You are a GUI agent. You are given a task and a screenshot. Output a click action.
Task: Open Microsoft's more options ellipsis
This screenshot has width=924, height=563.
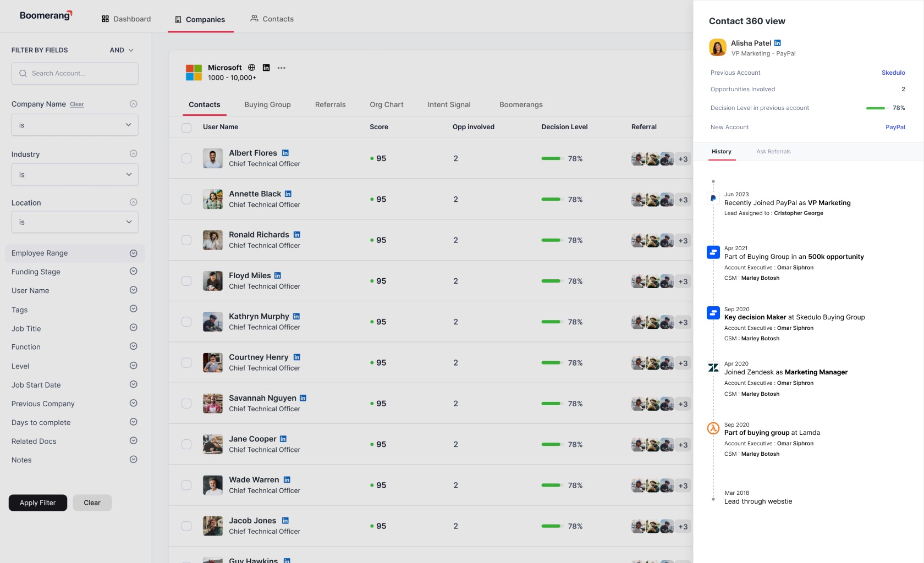[x=282, y=68]
